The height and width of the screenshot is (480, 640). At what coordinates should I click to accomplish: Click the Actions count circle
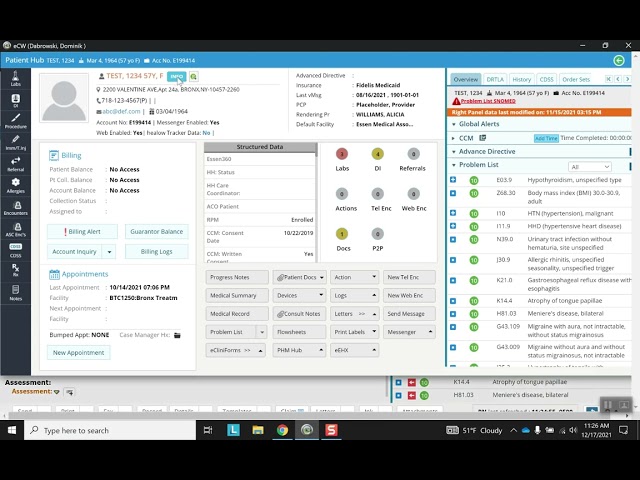click(342, 194)
